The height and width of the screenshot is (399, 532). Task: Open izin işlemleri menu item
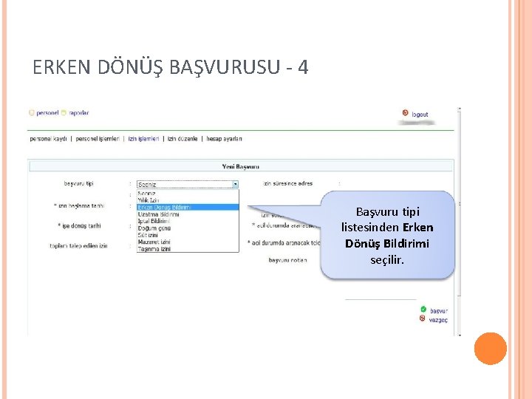[143, 139]
